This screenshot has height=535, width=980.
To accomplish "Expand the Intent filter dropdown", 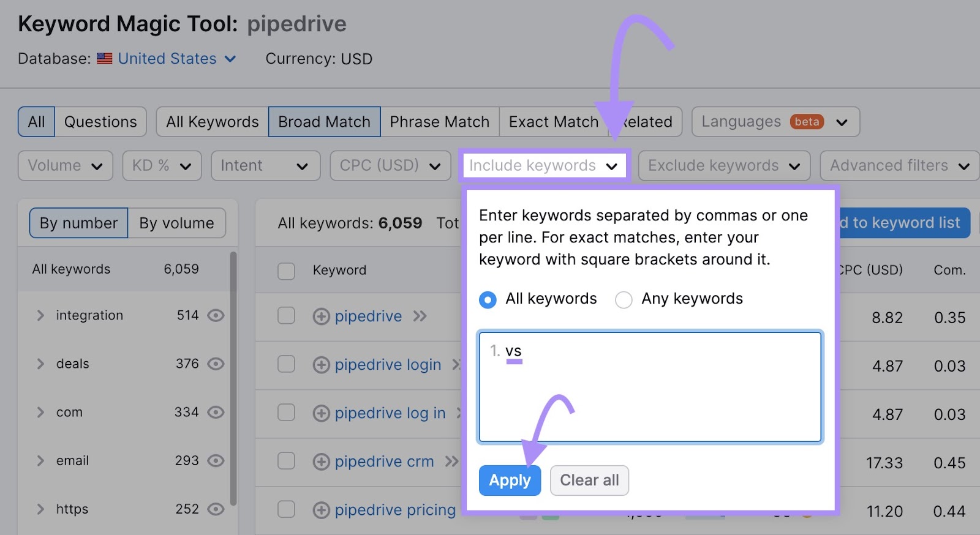I will (265, 165).
